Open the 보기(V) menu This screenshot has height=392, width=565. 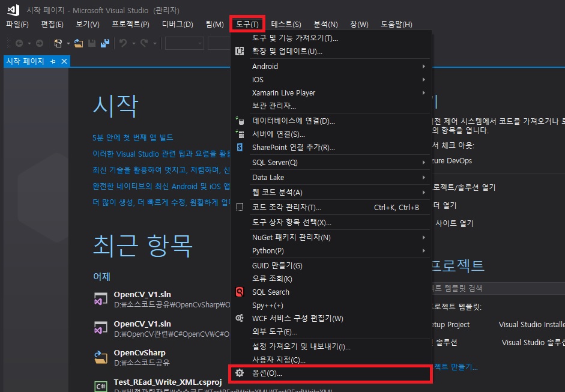(88, 24)
